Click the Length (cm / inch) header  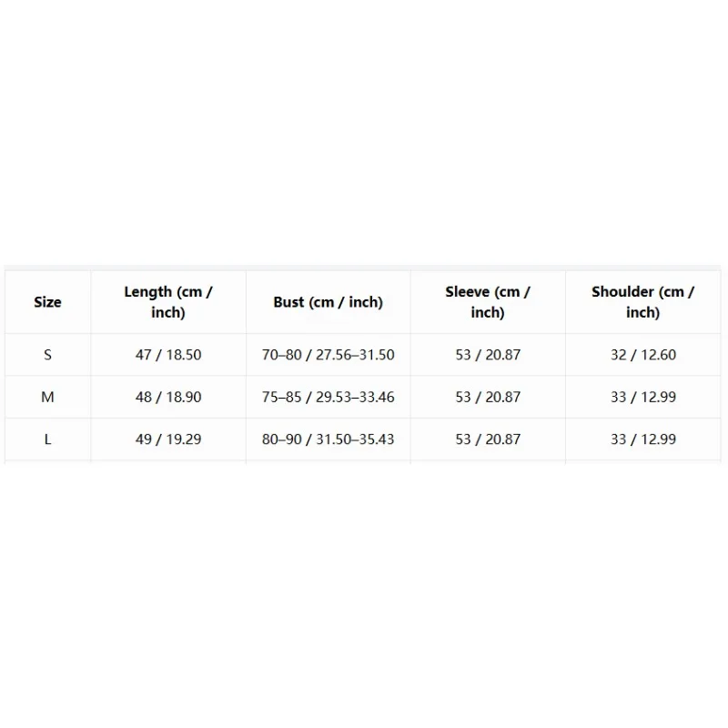[168, 302]
